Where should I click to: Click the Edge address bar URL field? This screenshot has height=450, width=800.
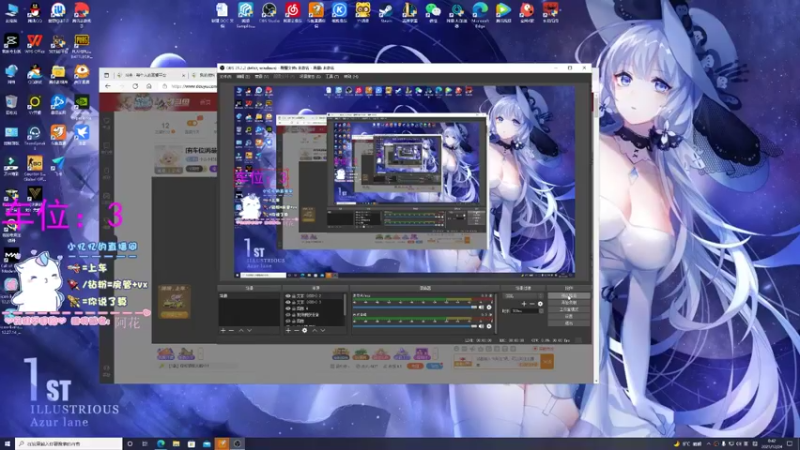[x=189, y=86]
